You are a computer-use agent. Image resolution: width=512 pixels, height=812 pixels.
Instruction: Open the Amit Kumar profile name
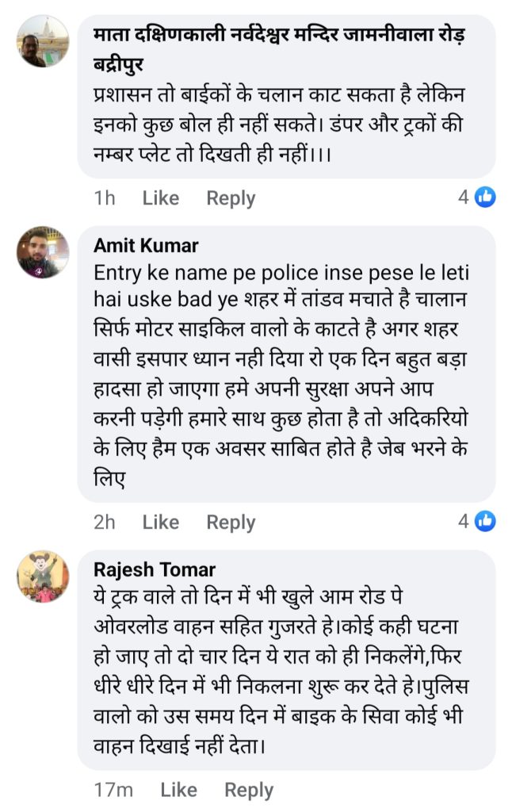[x=146, y=245]
